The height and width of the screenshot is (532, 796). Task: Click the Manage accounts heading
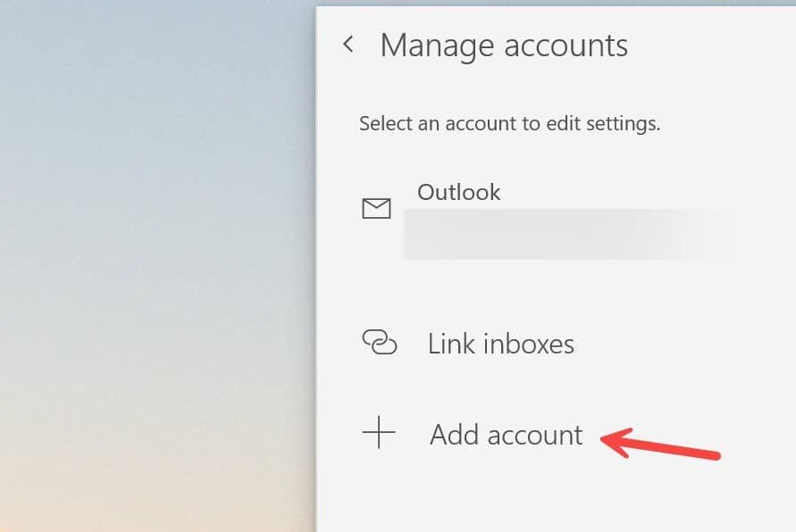coord(504,46)
